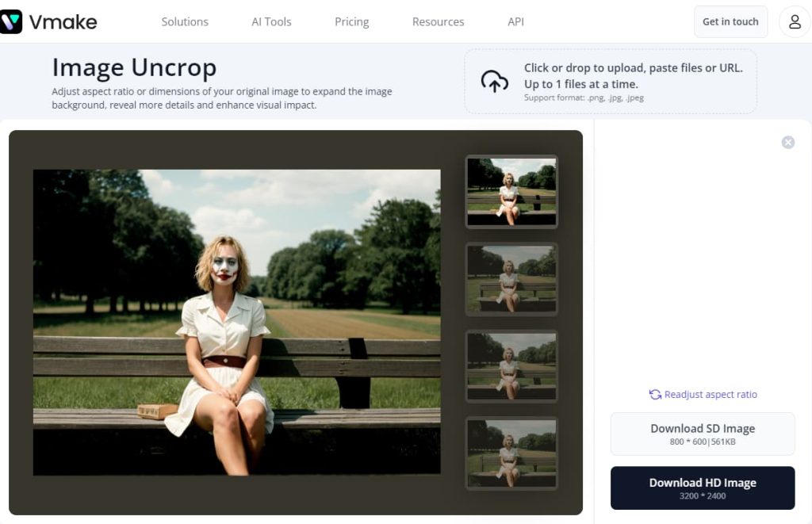Image resolution: width=812 pixels, height=524 pixels.
Task: Open the Resources menu
Action: (438, 21)
